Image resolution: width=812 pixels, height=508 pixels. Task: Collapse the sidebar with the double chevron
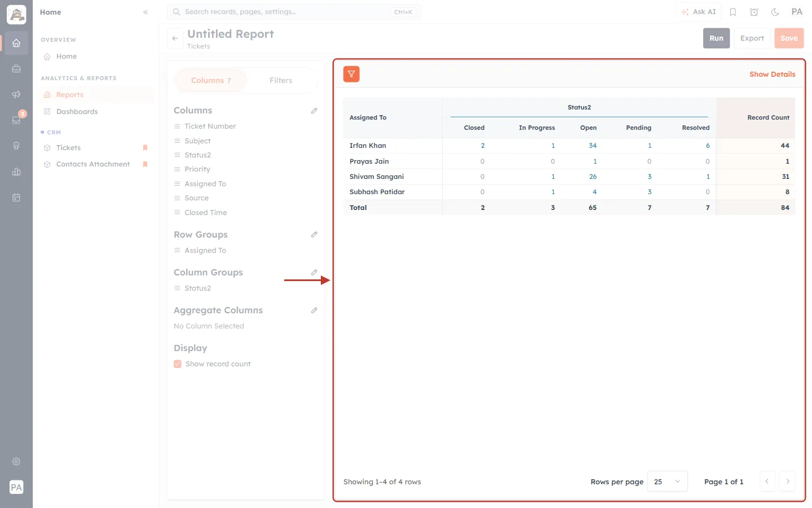pyautogui.click(x=145, y=12)
